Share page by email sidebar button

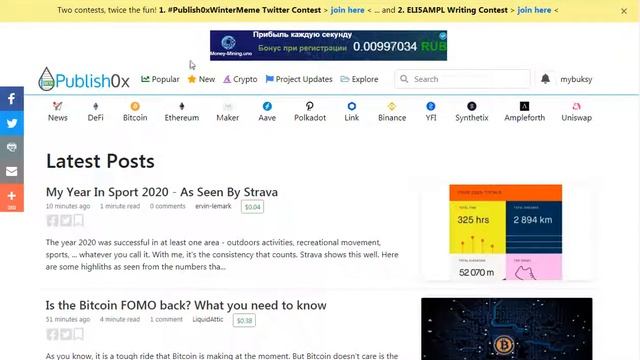click(12, 171)
